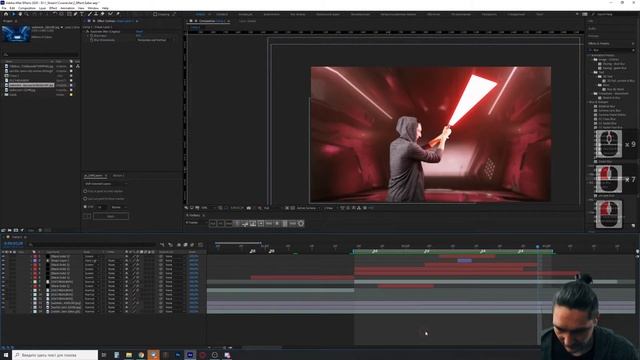The image size is (640, 360).
Task: Open the Window menu
Action: (x=93, y=8)
